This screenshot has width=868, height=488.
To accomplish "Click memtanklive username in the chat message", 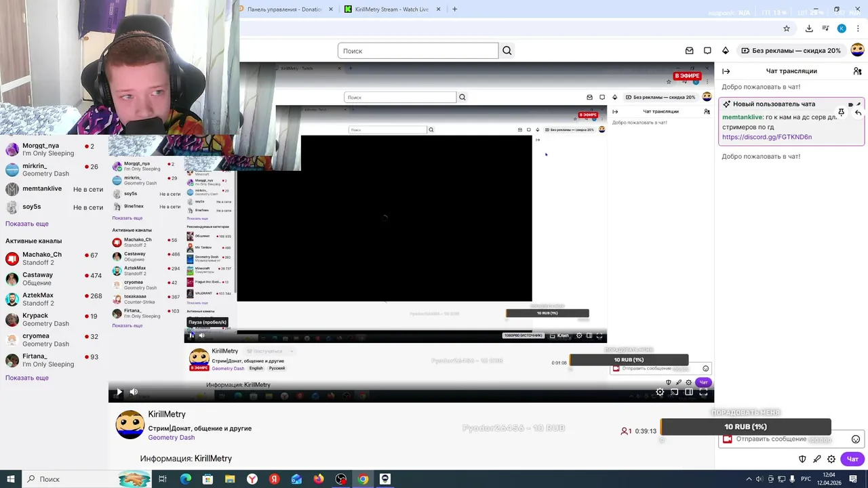I will 743,117.
